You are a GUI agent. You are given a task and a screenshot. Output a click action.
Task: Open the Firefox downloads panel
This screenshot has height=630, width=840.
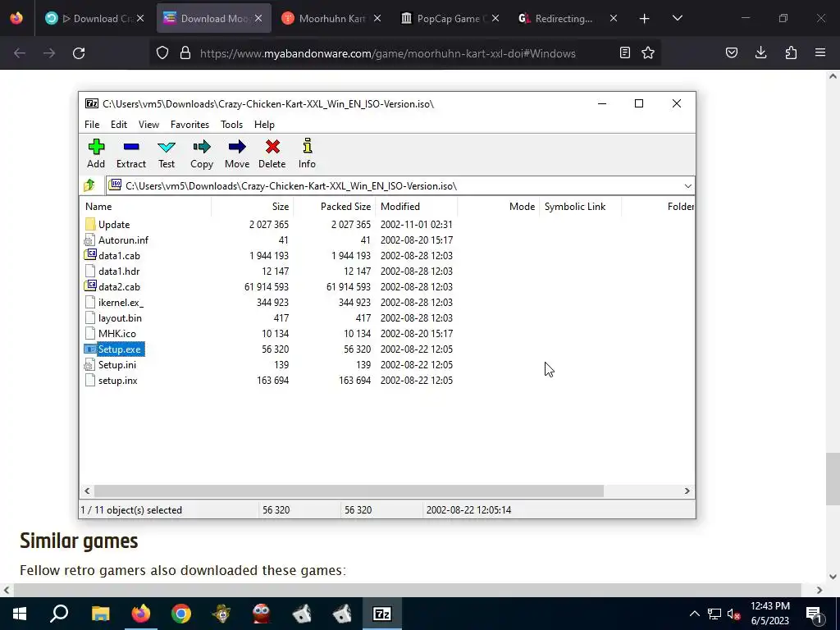[x=760, y=52]
